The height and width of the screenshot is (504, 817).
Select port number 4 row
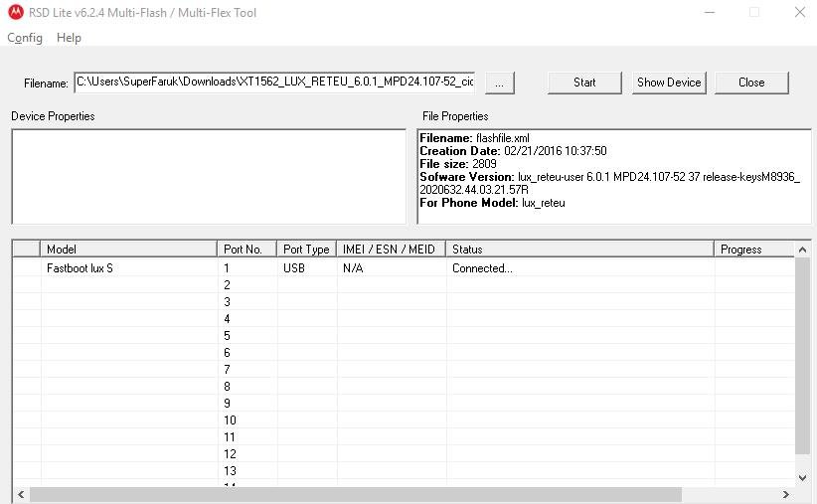pyautogui.click(x=404, y=318)
